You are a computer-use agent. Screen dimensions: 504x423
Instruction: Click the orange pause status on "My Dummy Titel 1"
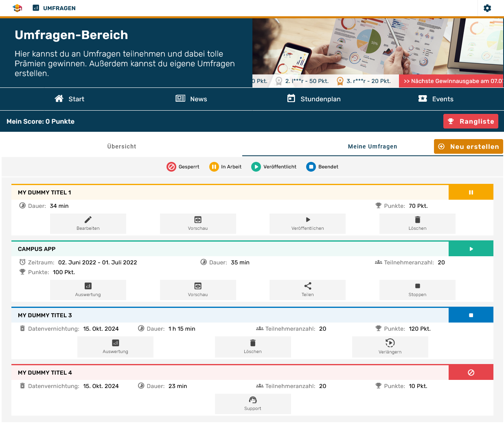[471, 192]
